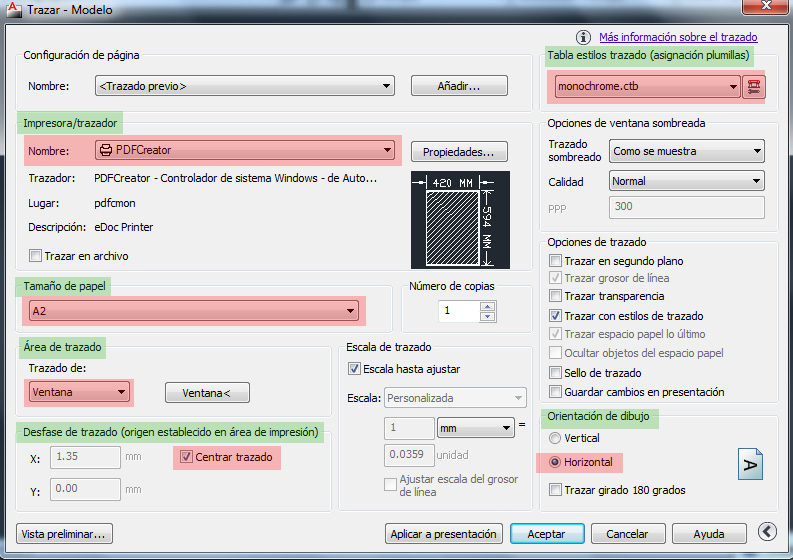This screenshot has height=560, width=793.
Task: Click the AutoCAD logo in the title bar
Action: tap(14, 9)
